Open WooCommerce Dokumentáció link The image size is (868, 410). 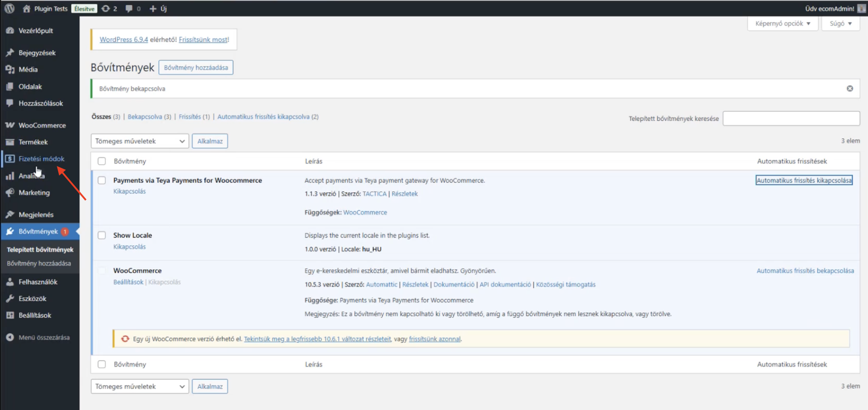point(454,285)
